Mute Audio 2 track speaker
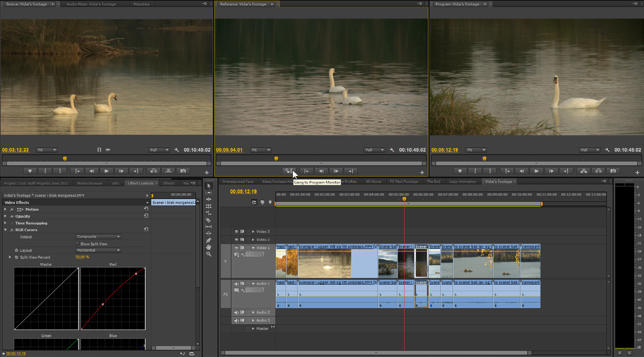Screen dimensions: 644x357 tap(236, 312)
